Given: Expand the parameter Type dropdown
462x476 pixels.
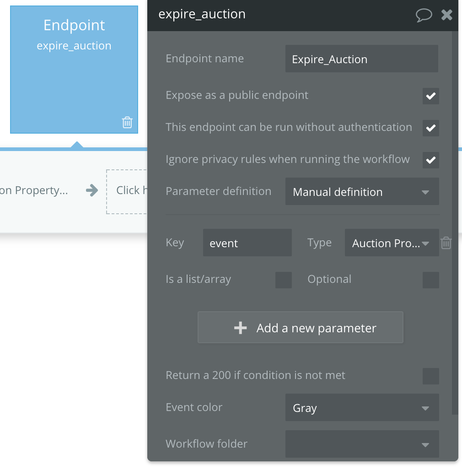Looking at the screenshot, I should pyautogui.click(x=391, y=243).
